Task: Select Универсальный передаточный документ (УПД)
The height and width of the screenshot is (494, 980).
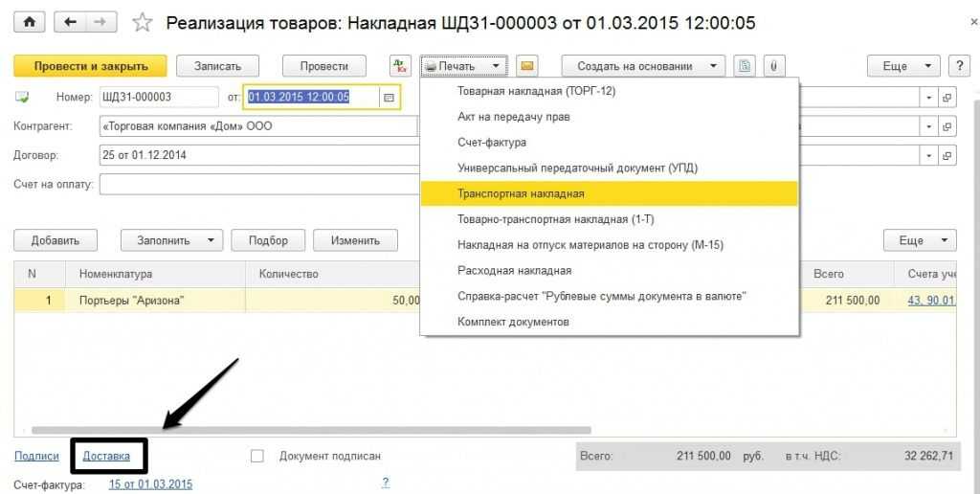Action: (x=610, y=168)
